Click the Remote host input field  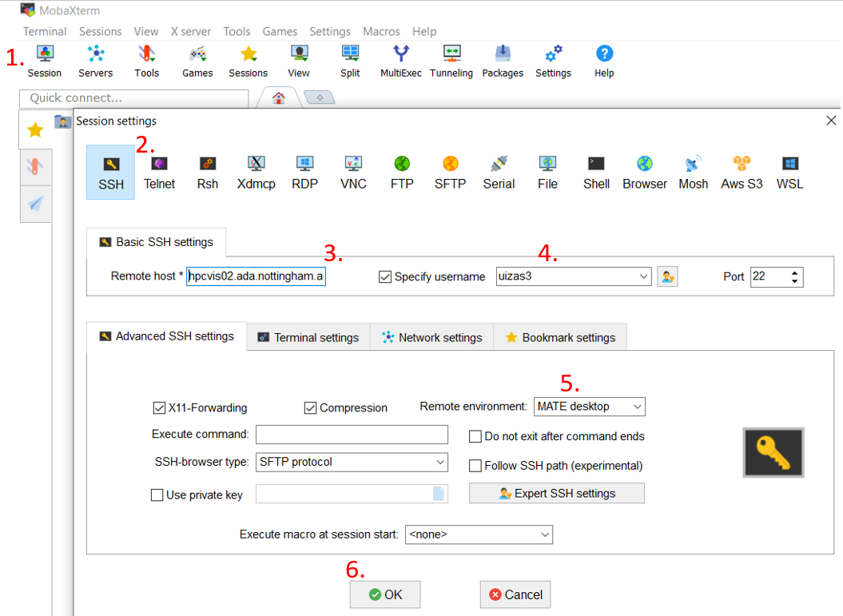click(256, 276)
